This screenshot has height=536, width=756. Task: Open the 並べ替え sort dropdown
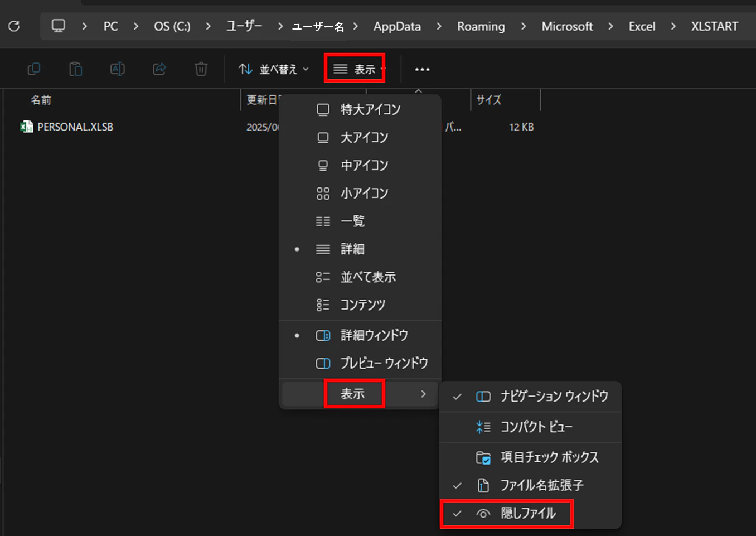point(274,69)
